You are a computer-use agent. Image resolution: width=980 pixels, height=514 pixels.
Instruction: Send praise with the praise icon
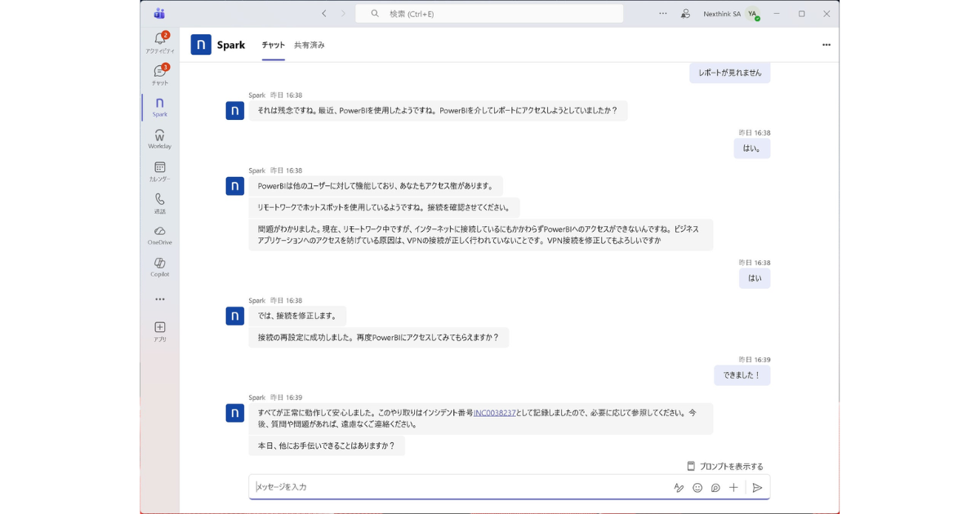[715, 487]
